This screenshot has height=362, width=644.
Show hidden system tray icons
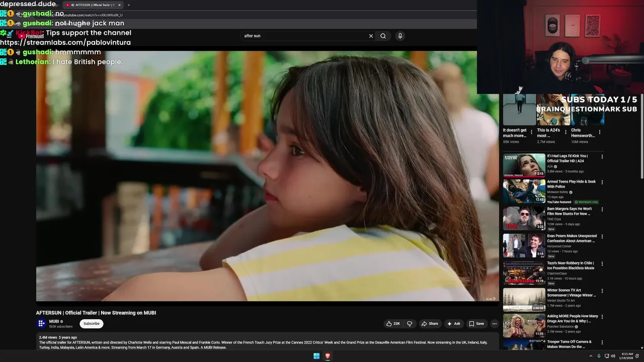pyautogui.click(x=591, y=356)
